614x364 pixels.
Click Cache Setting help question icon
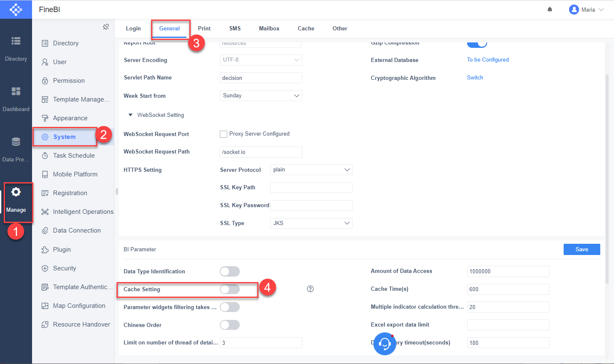pos(310,289)
